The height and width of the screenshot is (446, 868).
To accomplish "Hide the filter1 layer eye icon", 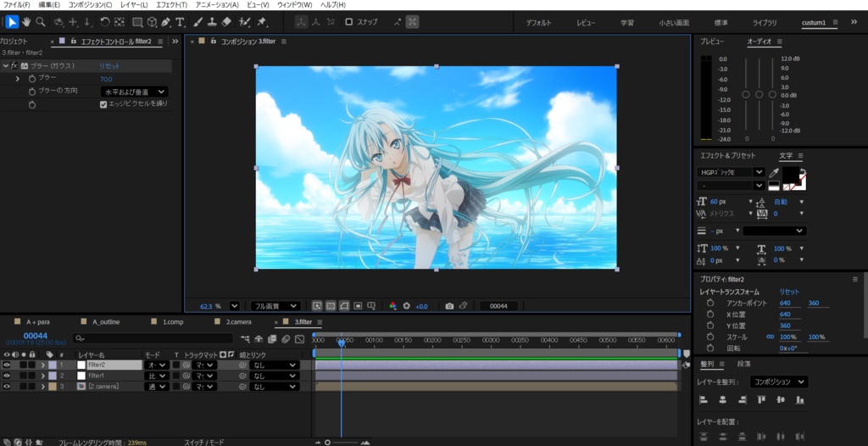I will [x=7, y=376].
